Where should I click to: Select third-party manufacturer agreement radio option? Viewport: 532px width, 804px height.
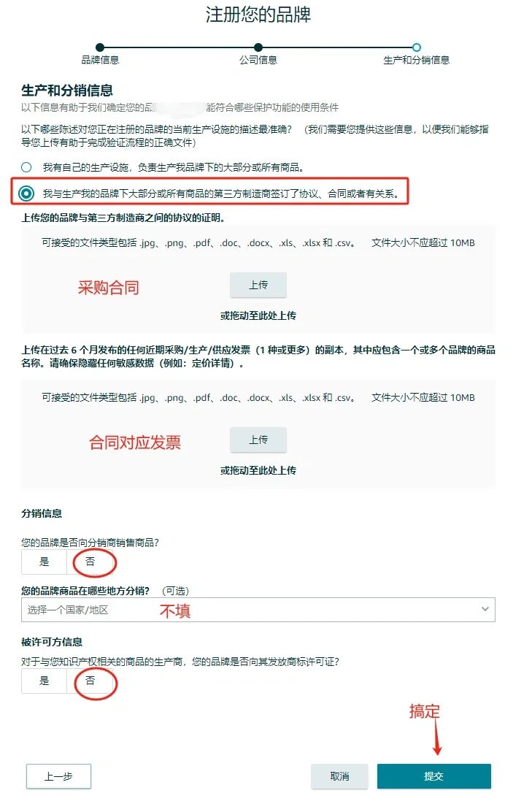pyautogui.click(x=26, y=194)
